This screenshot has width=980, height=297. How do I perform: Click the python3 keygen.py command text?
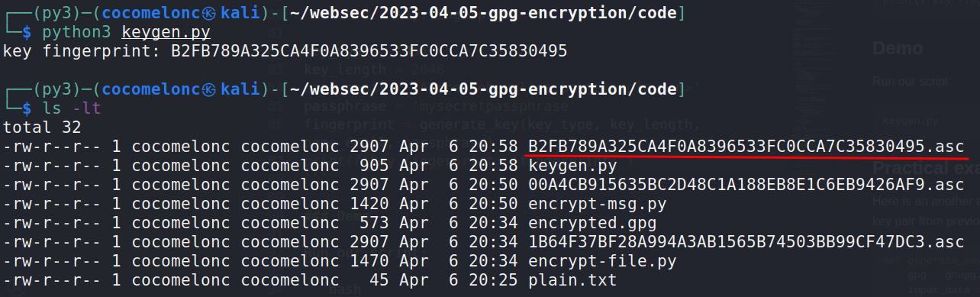pos(126,33)
